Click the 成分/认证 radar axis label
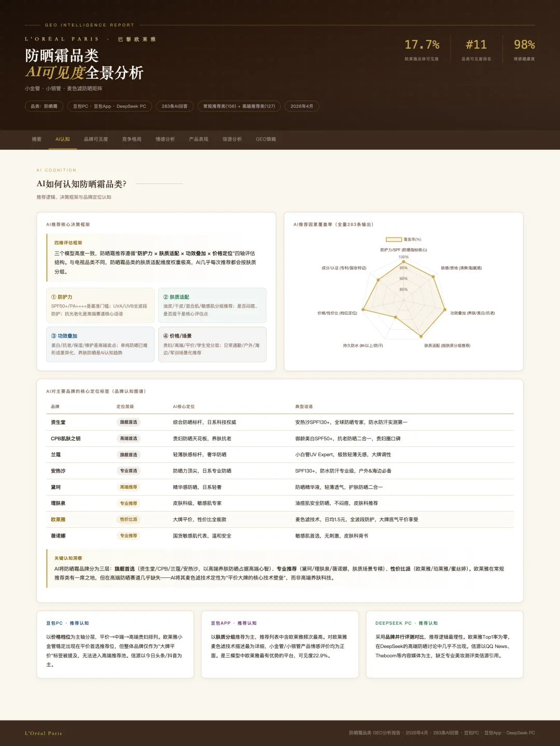The width and height of the screenshot is (560, 746). [344, 268]
